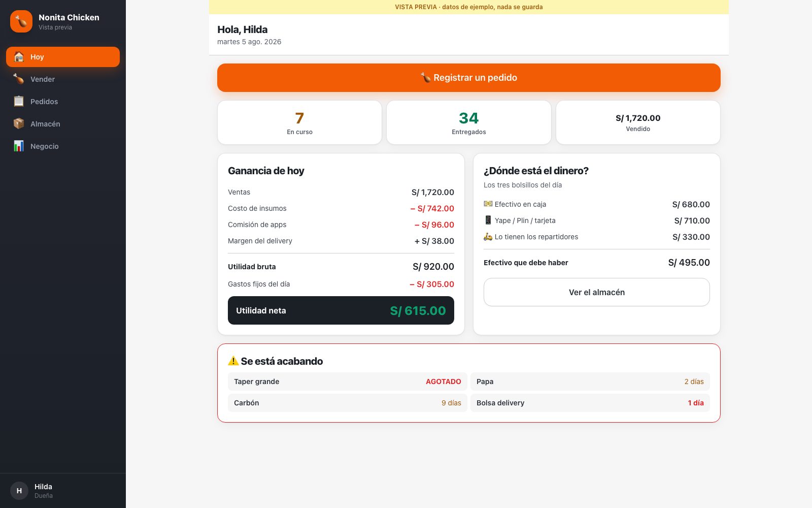Click the Bolsa delivery stock row
The image size is (812, 508).
pyautogui.click(x=590, y=403)
